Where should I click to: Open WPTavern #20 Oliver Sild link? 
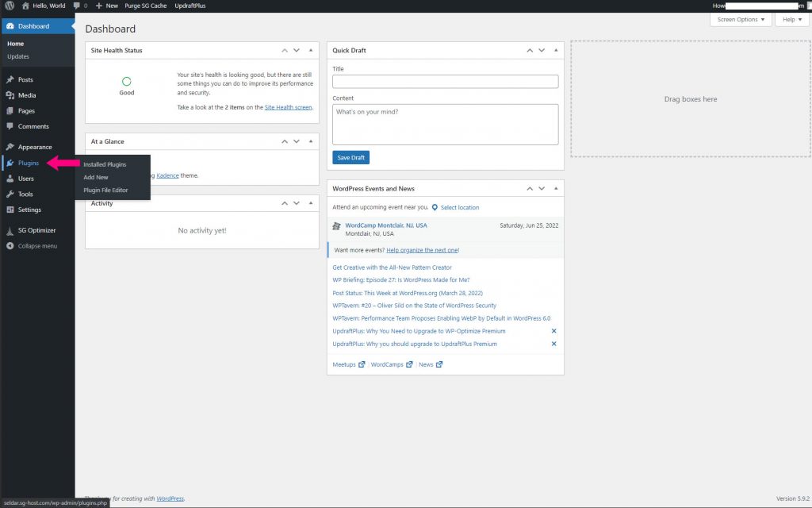414,306
